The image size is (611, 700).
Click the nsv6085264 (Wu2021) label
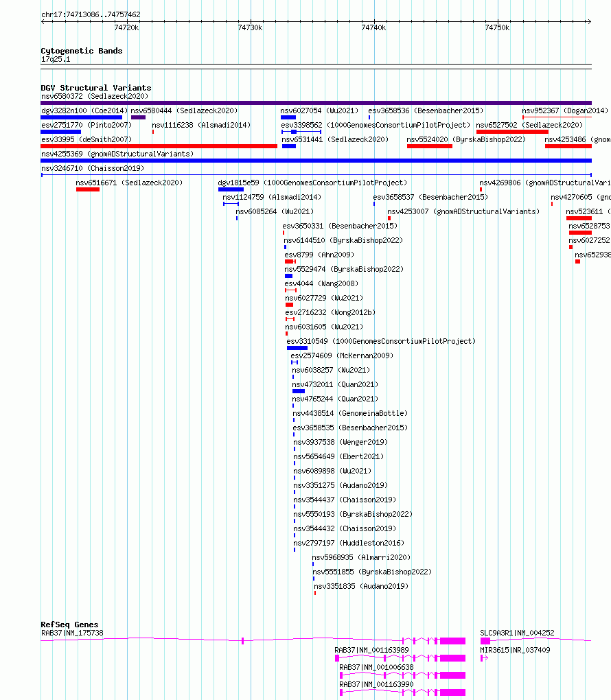coord(275,211)
